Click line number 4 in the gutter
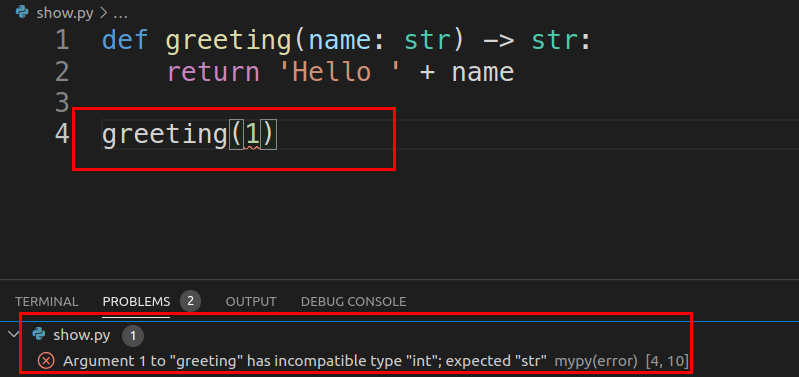The height and width of the screenshot is (377, 799). pyautogui.click(x=62, y=134)
